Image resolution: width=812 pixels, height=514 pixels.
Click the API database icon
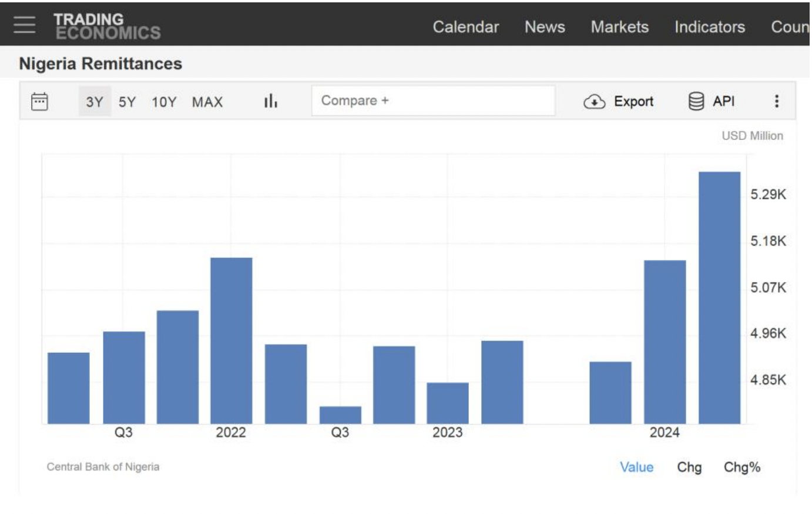[696, 101]
